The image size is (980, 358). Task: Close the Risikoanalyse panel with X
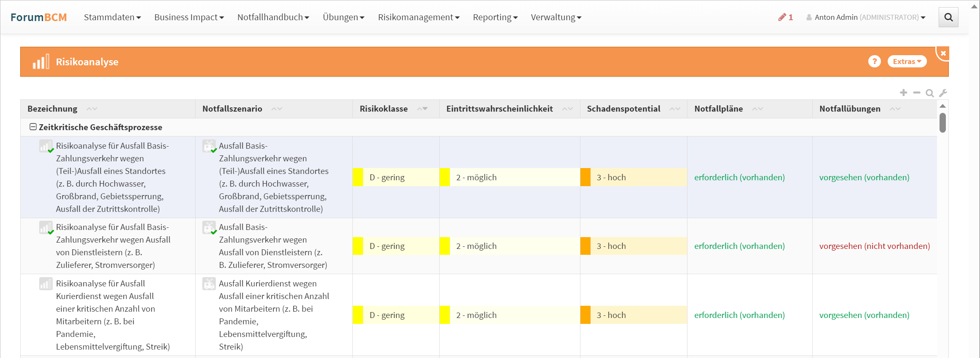point(943,53)
